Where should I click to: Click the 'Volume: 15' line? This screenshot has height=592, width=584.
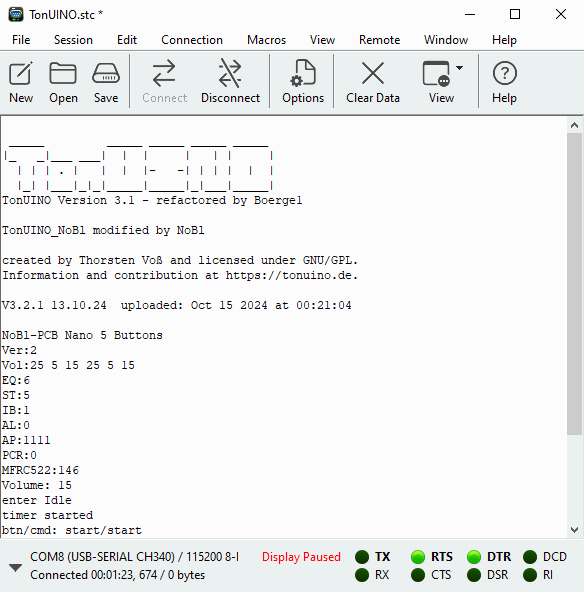pos(37,485)
